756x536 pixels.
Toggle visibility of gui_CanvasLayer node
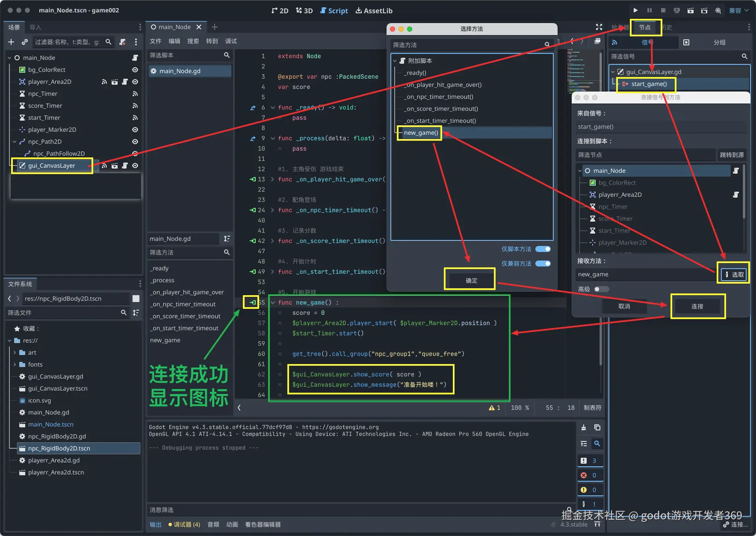coord(135,166)
